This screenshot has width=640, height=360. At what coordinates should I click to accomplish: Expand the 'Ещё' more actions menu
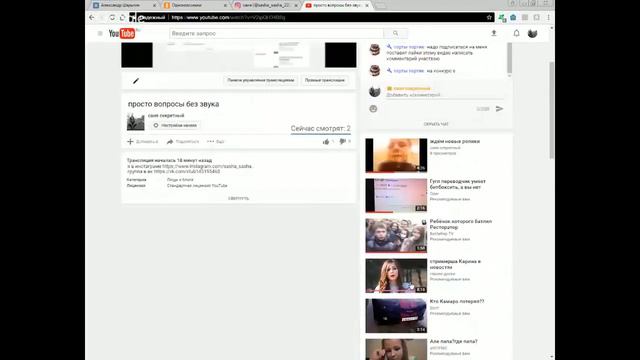[x=216, y=142]
